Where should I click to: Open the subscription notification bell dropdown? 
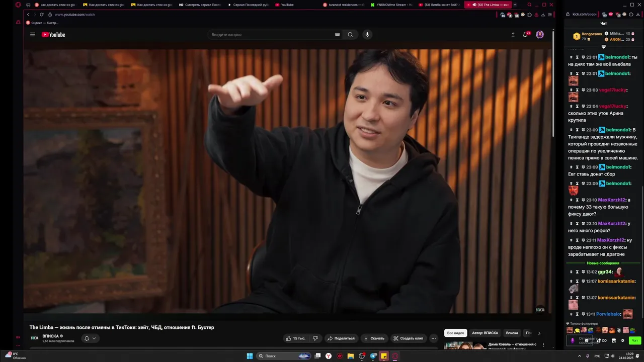coord(90,338)
